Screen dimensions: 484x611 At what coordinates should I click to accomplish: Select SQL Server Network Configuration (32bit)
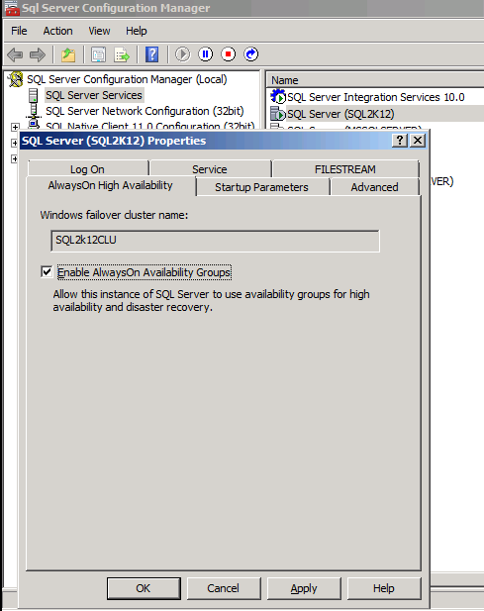(145, 111)
